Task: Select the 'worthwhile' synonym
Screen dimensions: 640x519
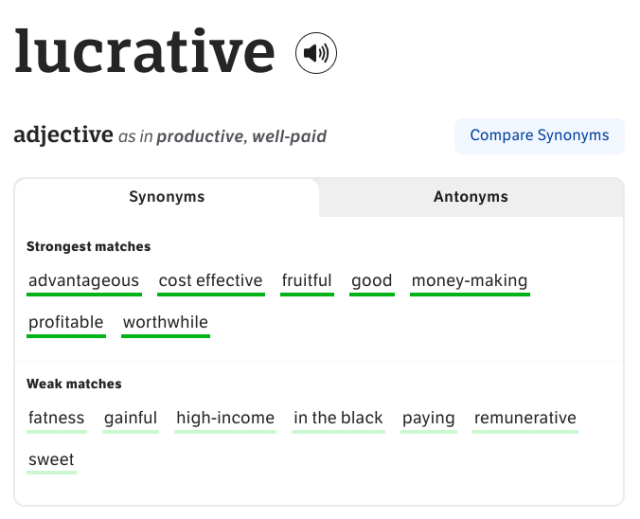Action: [165, 324]
